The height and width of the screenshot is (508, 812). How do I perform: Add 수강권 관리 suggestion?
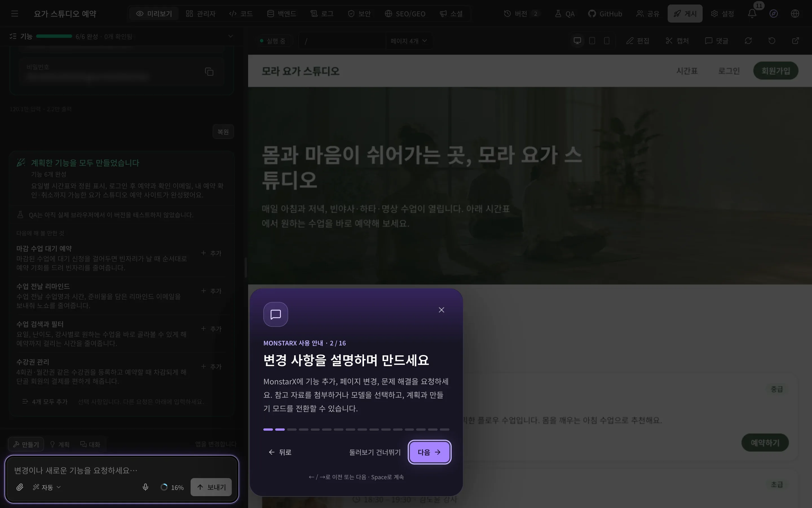point(211,367)
